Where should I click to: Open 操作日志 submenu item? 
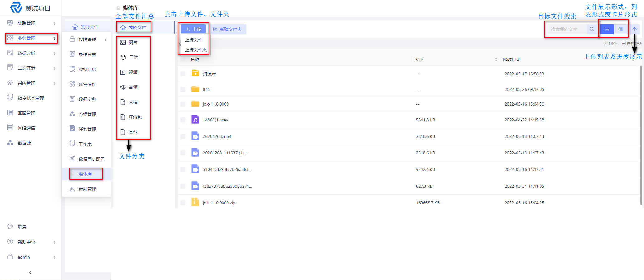[x=87, y=55]
